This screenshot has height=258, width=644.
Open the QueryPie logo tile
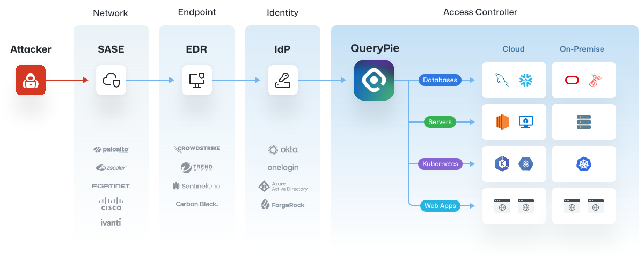(374, 80)
